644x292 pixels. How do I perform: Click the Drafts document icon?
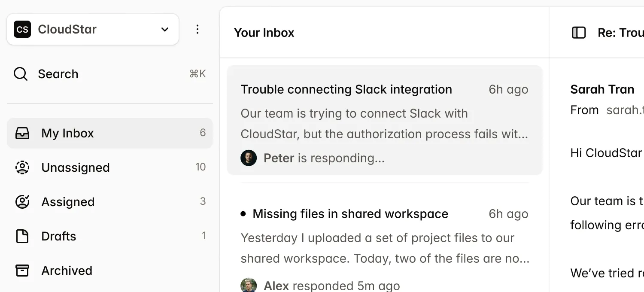tap(22, 236)
